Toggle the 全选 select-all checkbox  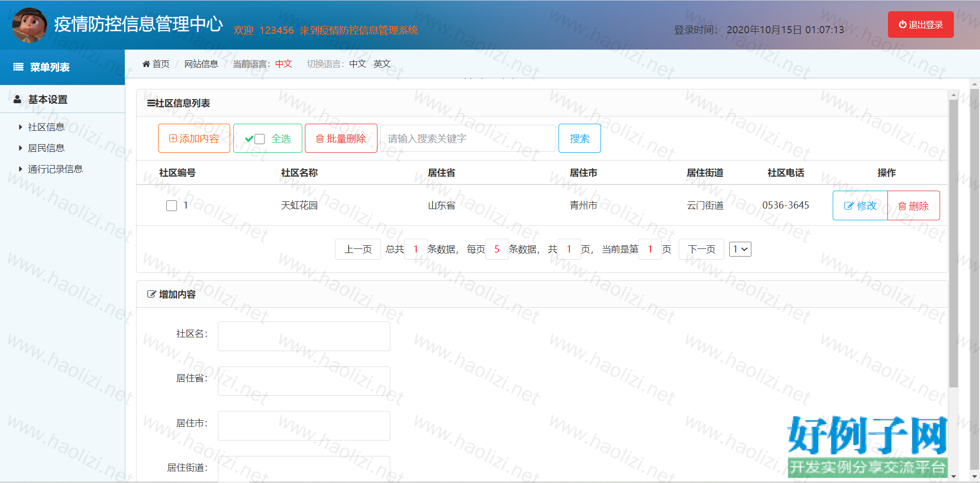click(260, 139)
